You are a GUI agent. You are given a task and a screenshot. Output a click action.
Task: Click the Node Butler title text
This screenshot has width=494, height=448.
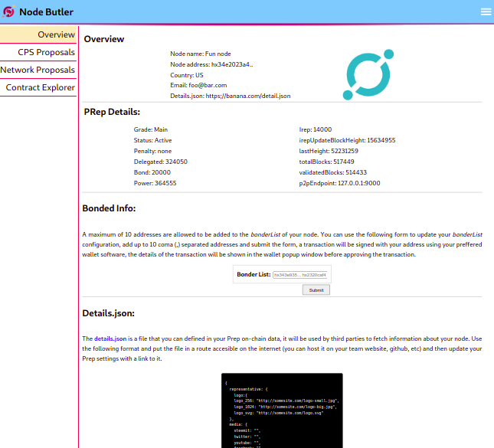52,11
